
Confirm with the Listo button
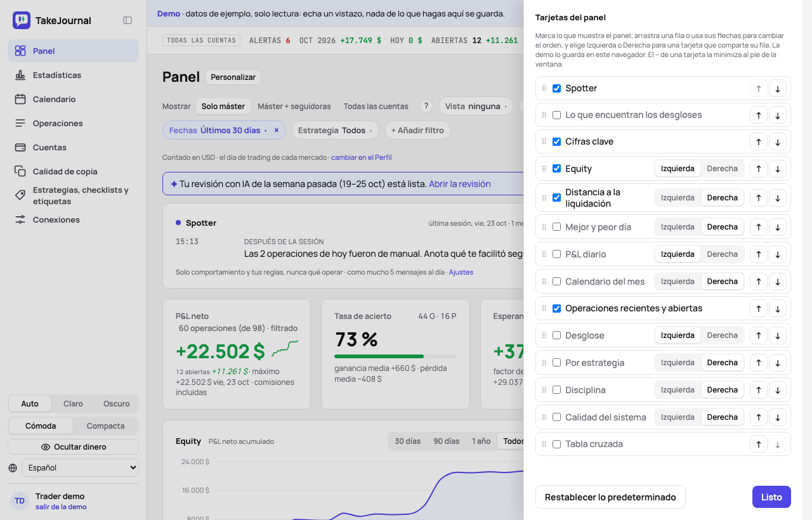click(x=771, y=497)
